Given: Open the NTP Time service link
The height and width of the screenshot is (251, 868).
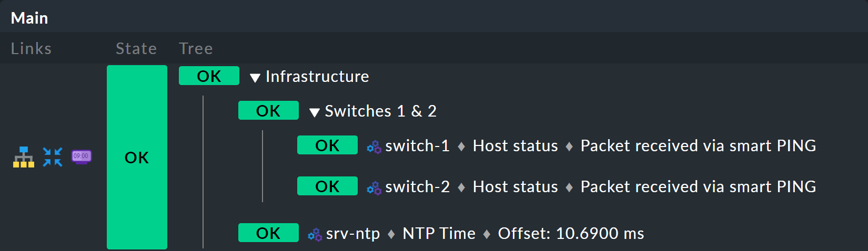Looking at the screenshot, I should (x=439, y=234).
